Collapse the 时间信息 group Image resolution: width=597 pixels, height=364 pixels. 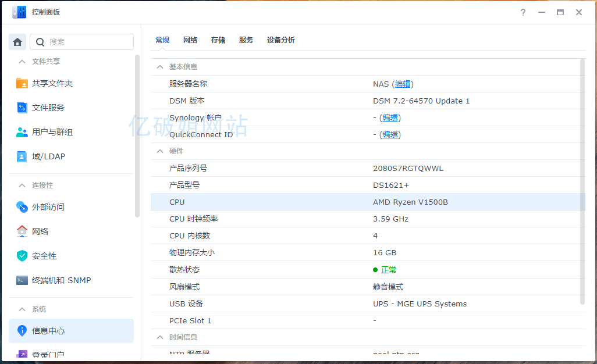pos(160,337)
